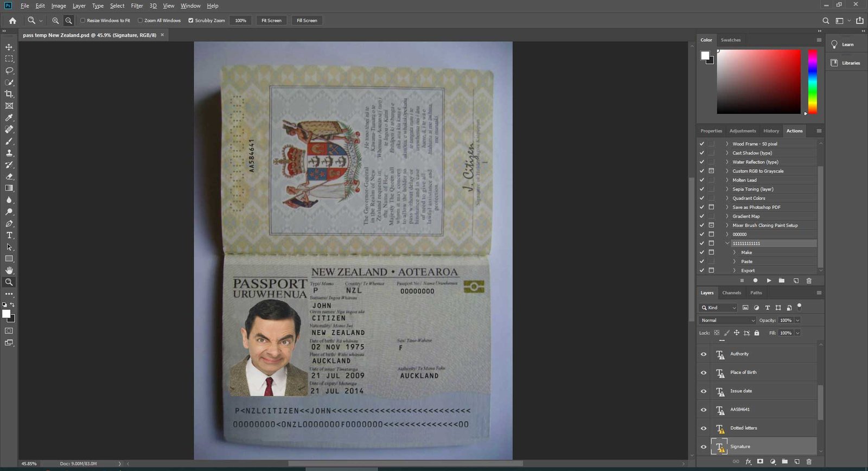This screenshot has height=471, width=868.
Task: Open the Kind layer filter dropdown
Action: [719, 308]
